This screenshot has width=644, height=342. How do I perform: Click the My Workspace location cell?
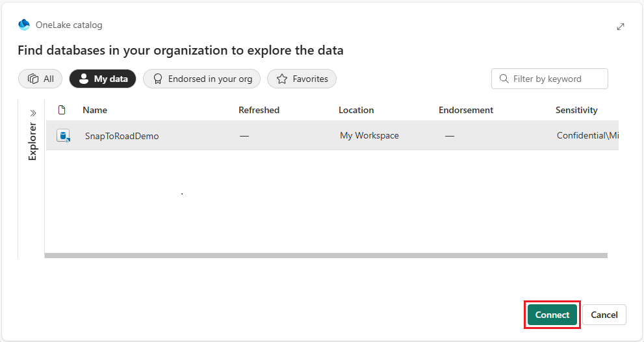coord(369,135)
